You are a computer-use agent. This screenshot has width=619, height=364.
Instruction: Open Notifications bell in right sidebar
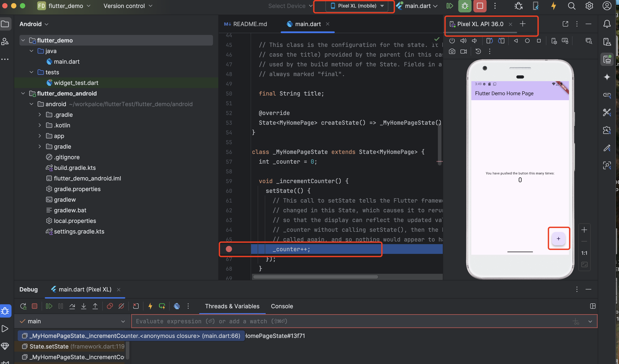(607, 24)
